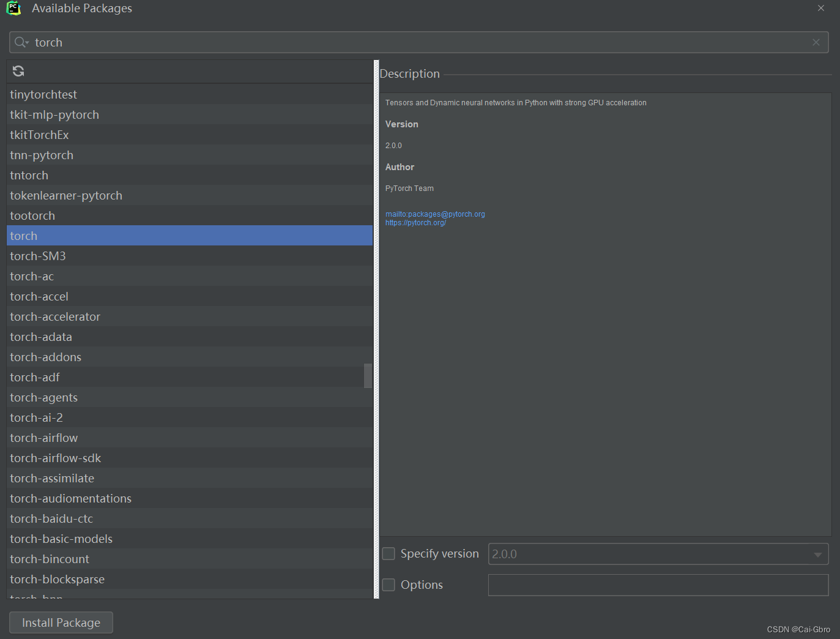The height and width of the screenshot is (639, 840).
Task: Select the tntorch package
Action: pyautogui.click(x=190, y=175)
